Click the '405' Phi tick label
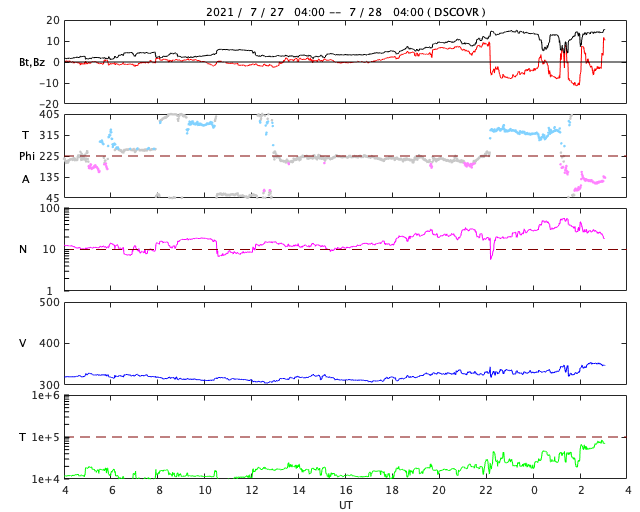Viewport: 640px width, 512px height. click(49, 115)
